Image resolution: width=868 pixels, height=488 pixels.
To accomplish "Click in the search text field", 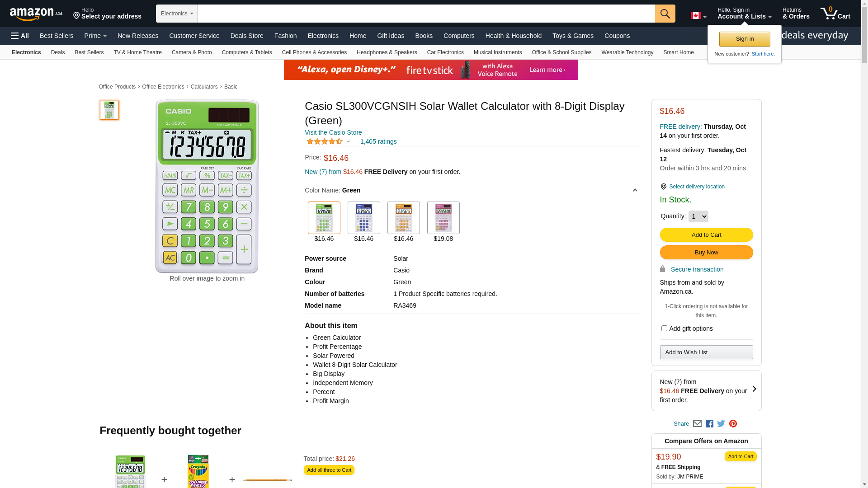I will [426, 14].
